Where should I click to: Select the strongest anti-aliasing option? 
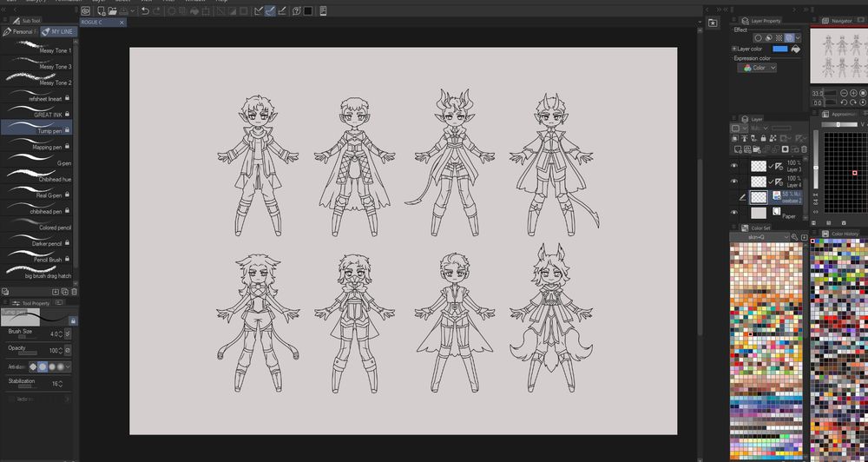(x=61, y=366)
